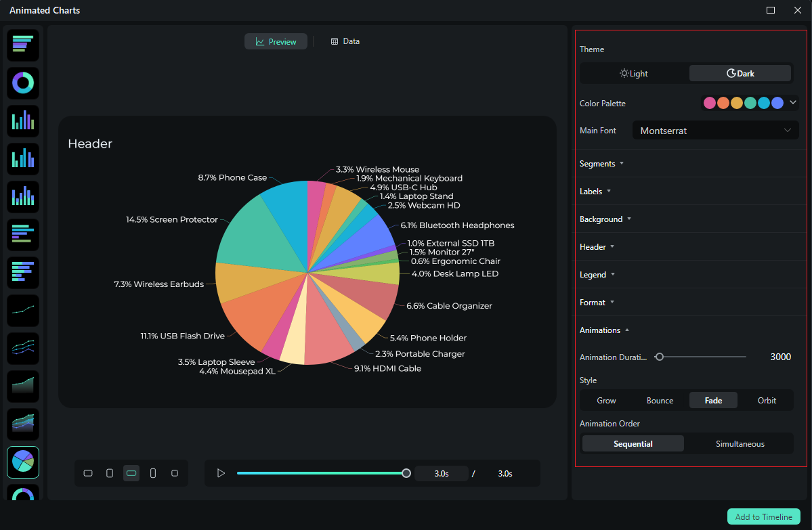Select the pie chart type icon

(22, 462)
